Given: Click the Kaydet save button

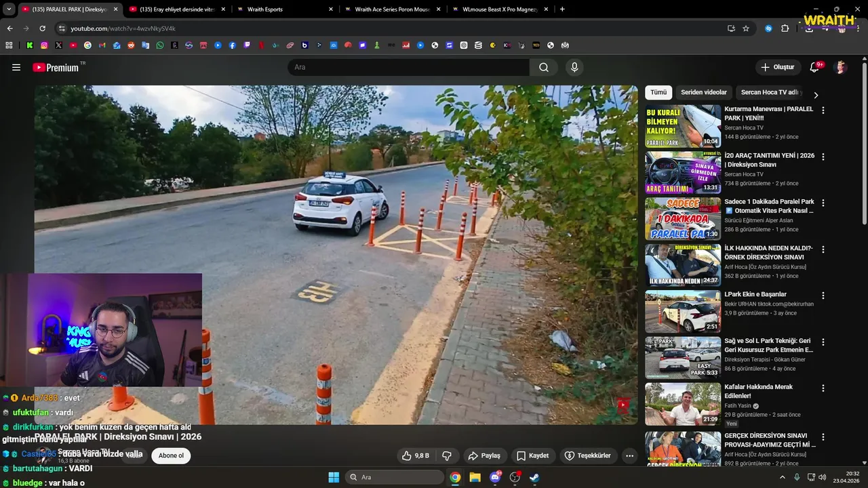Looking at the screenshot, I should [533, 455].
